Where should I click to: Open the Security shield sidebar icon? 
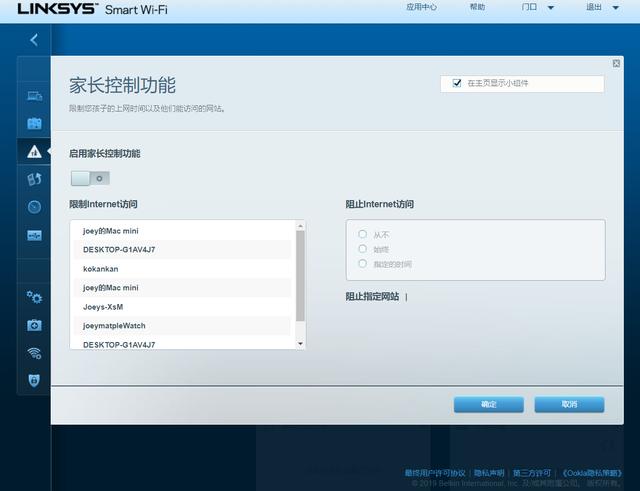click(34, 380)
